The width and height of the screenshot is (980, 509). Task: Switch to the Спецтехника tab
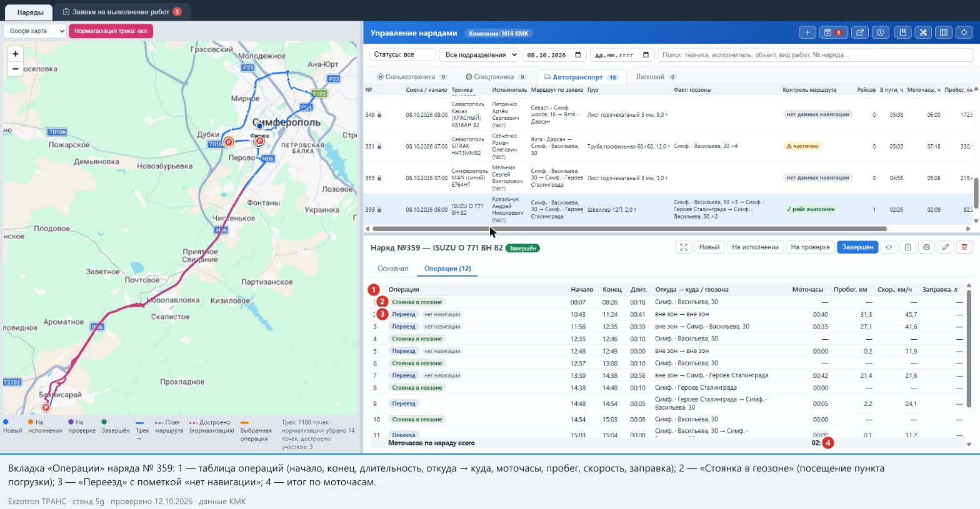(496, 77)
